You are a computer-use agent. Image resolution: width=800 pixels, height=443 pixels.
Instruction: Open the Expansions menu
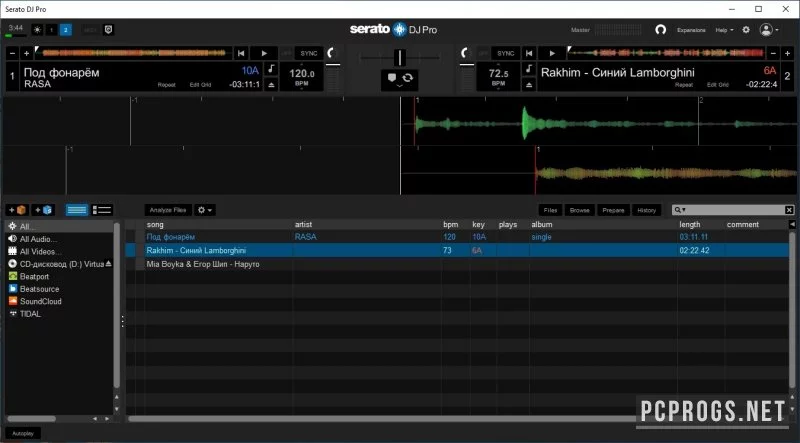point(691,30)
